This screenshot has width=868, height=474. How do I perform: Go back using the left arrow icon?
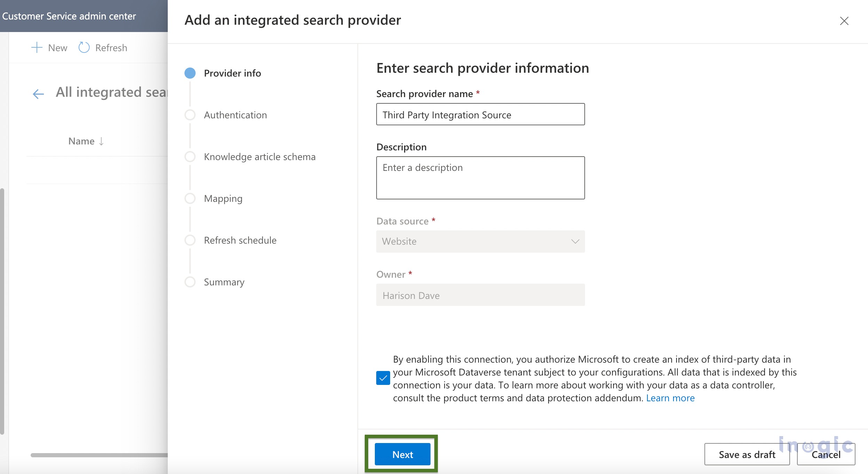coord(38,94)
